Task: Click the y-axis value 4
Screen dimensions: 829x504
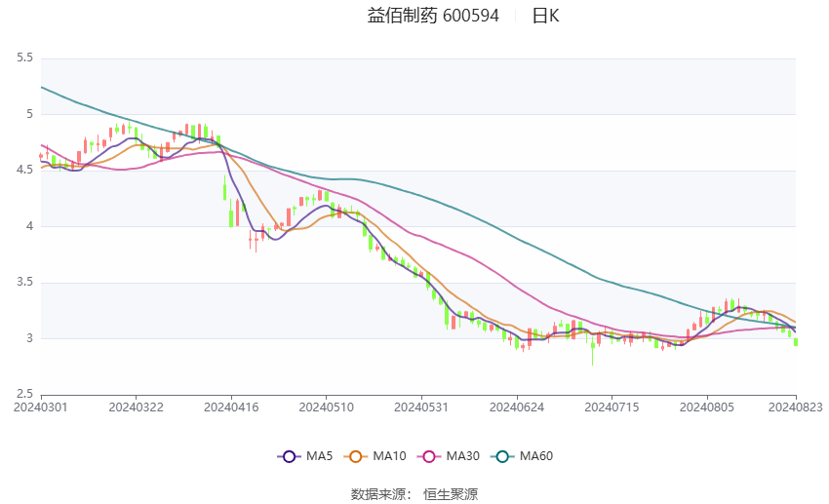Action: tap(29, 225)
